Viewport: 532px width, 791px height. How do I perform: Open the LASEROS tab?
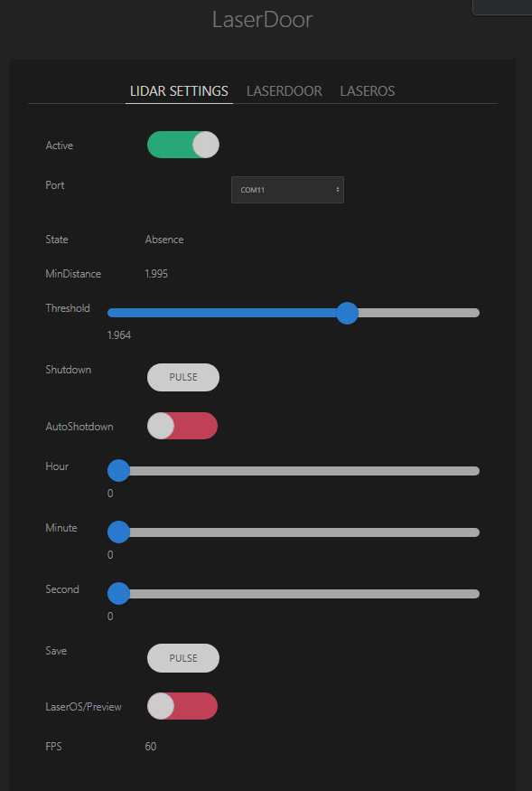pos(367,90)
